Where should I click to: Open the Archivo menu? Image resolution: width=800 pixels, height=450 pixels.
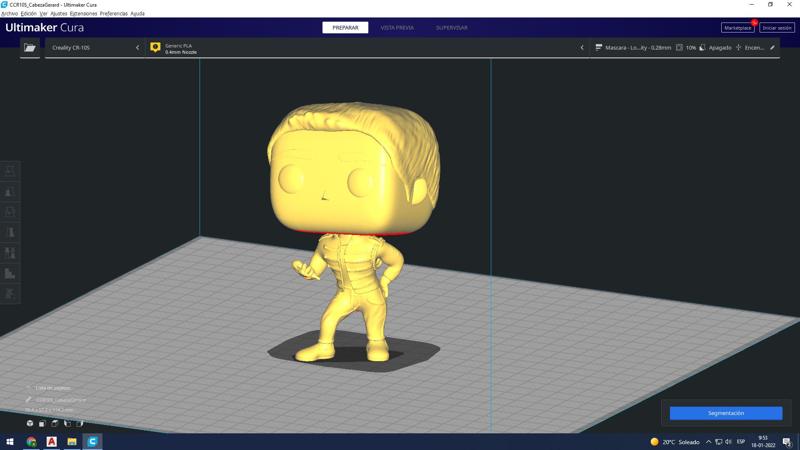(9, 14)
